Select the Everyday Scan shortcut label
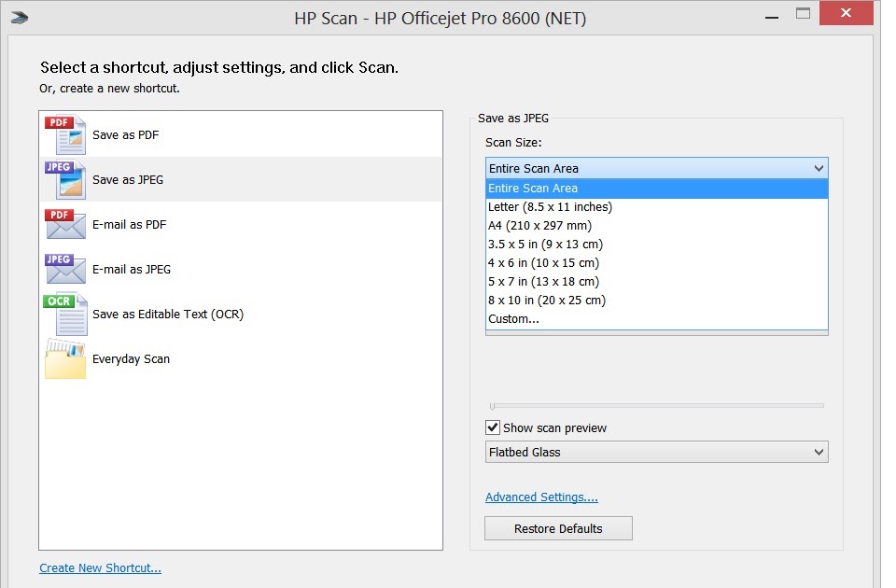 (x=131, y=358)
